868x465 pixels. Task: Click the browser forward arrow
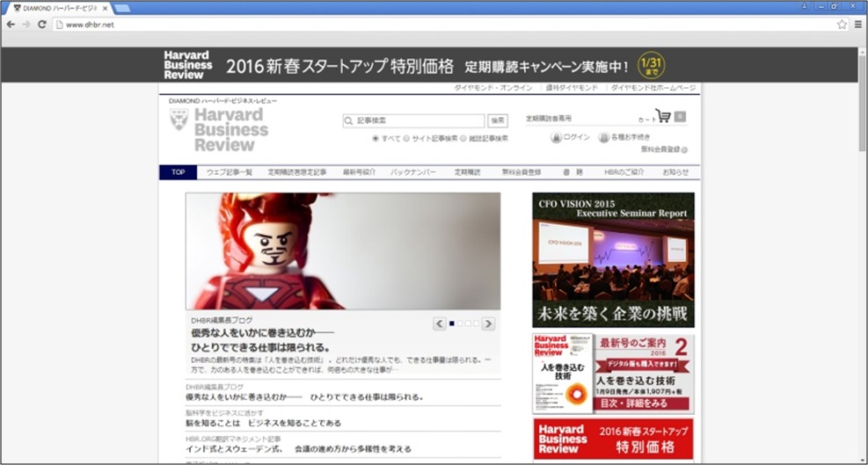pyautogui.click(x=26, y=25)
